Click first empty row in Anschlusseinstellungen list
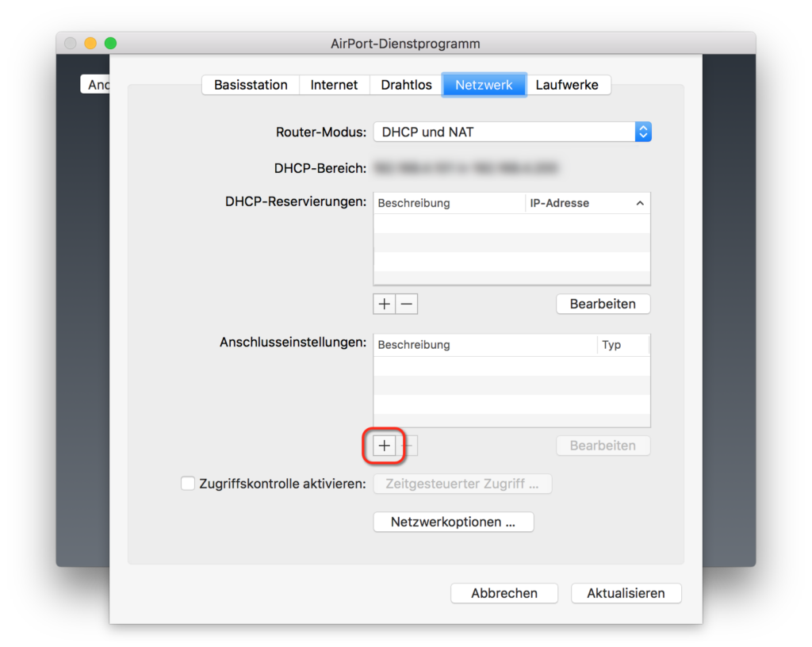This screenshot has width=812, height=647. click(x=511, y=366)
